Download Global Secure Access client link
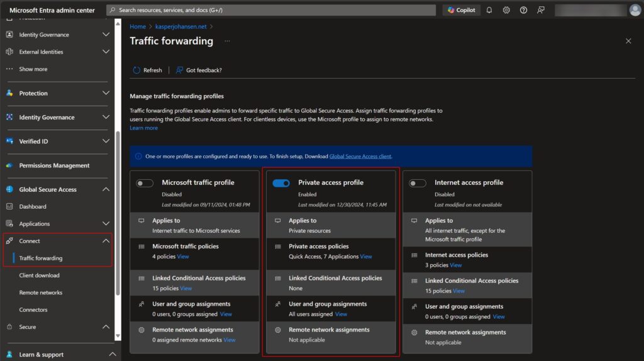The image size is (644, 361). click(360, 156)
